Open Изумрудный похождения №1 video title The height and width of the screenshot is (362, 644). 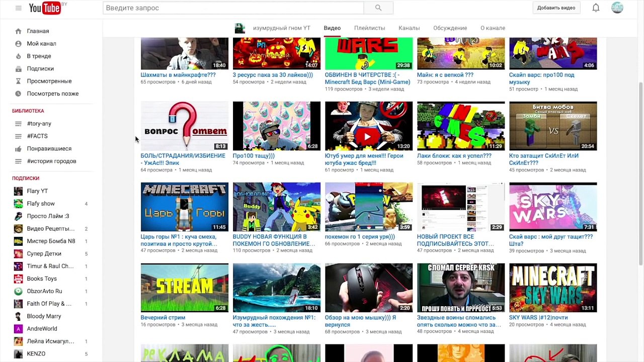pos(274,321)
